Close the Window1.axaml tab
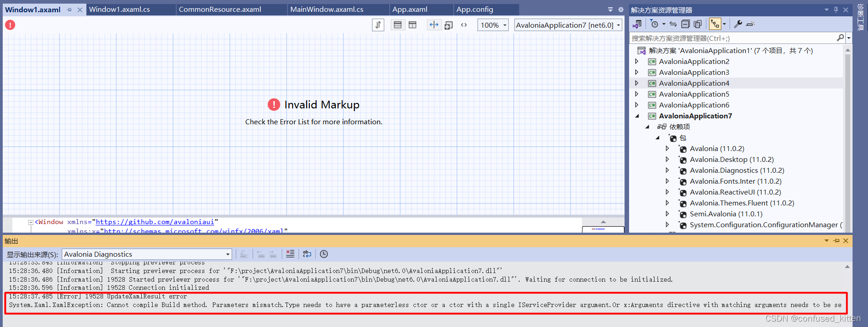Image resolution: width=868 pixels, height=327 pixels. click(80, 10)
